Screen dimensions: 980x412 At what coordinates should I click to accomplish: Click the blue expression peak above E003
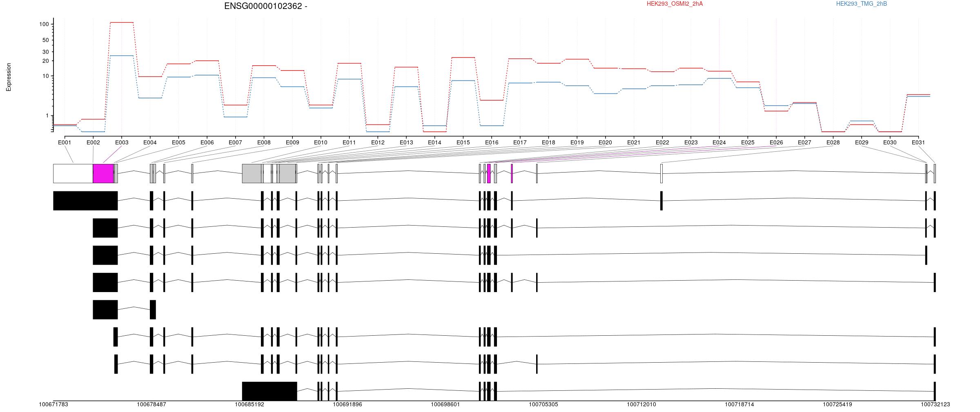pyautogui.click(x=122, y=55)
